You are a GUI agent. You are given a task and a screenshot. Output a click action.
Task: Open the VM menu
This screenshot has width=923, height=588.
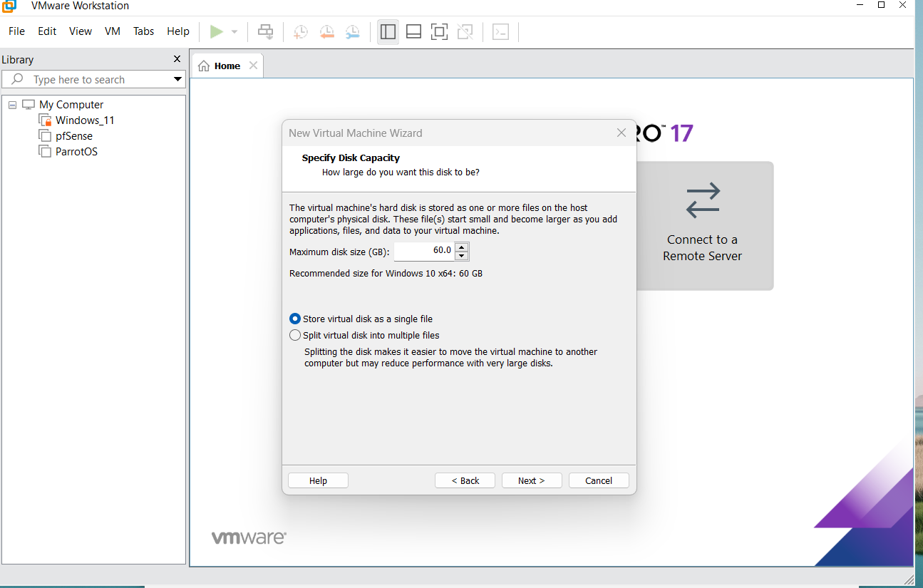pos(113,31)
